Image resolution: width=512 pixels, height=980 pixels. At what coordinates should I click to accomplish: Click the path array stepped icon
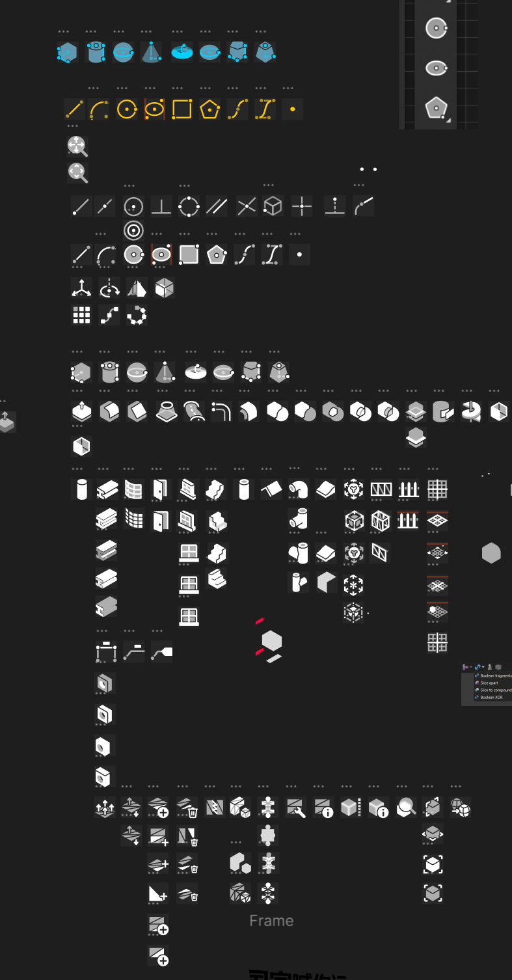pos(109,316)
